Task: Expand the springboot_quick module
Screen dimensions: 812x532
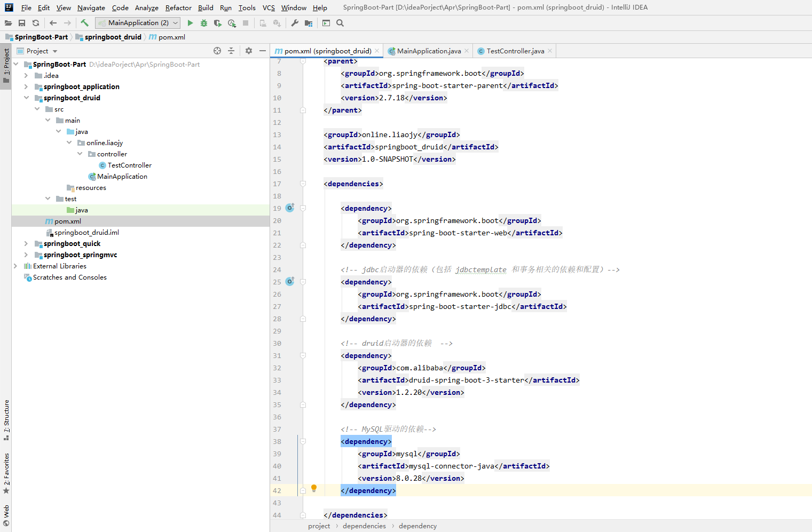Action: pos(26,243)
